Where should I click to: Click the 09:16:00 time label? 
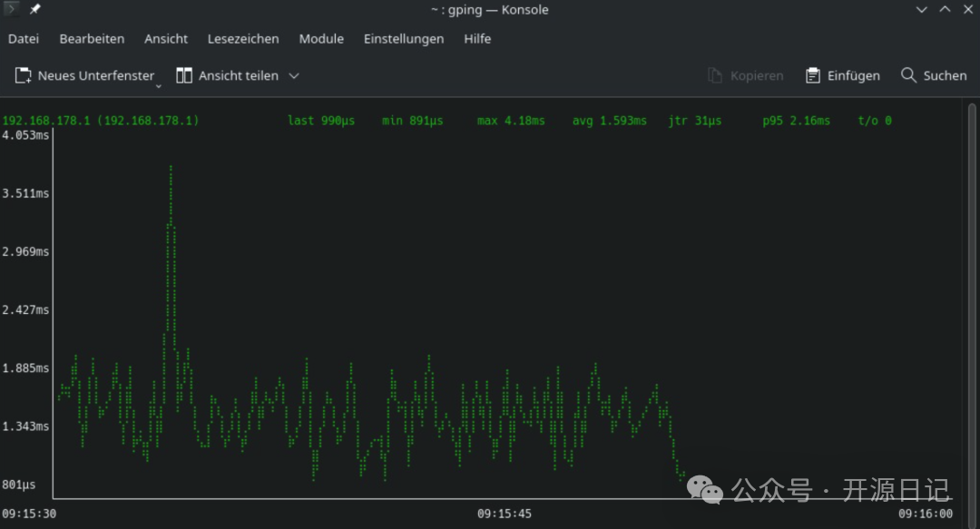pos(926,514)
